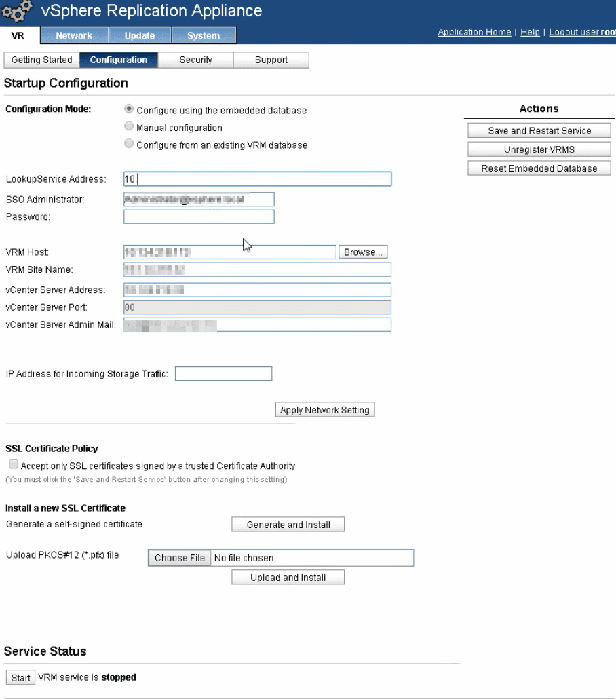Edit the VRM Site Name field
This screenshot has width=616, height=699.
257,269
